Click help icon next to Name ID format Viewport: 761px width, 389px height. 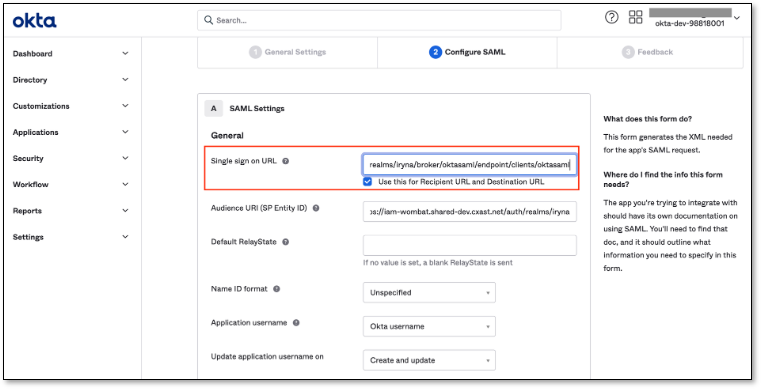click(276, 289)
